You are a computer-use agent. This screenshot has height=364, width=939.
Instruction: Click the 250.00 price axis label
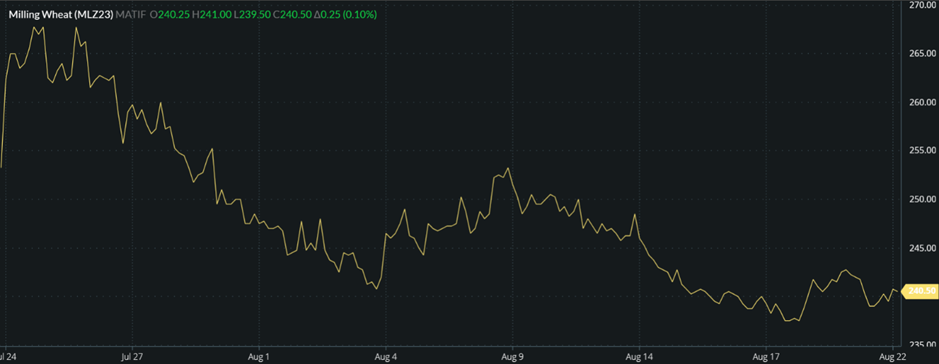tap(923, 199)
